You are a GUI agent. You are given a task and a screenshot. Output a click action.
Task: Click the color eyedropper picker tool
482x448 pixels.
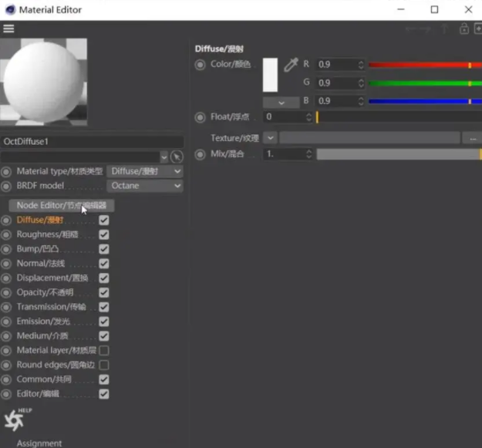coord(291,65)
